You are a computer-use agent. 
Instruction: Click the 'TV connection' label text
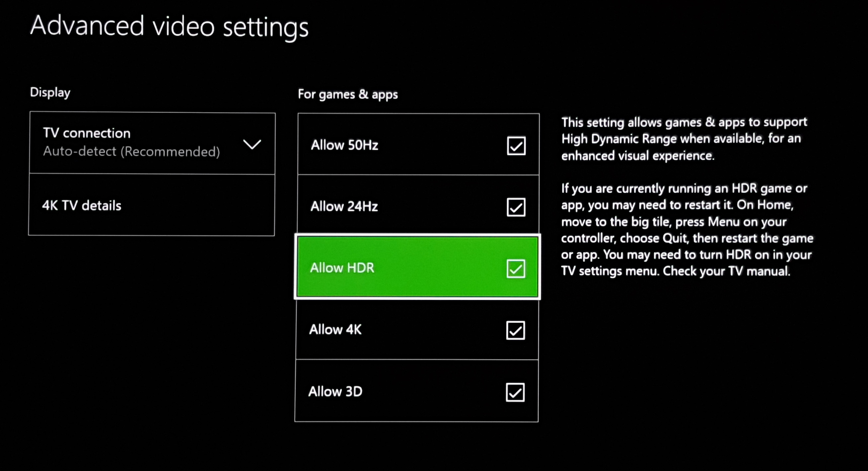point(87,133)
